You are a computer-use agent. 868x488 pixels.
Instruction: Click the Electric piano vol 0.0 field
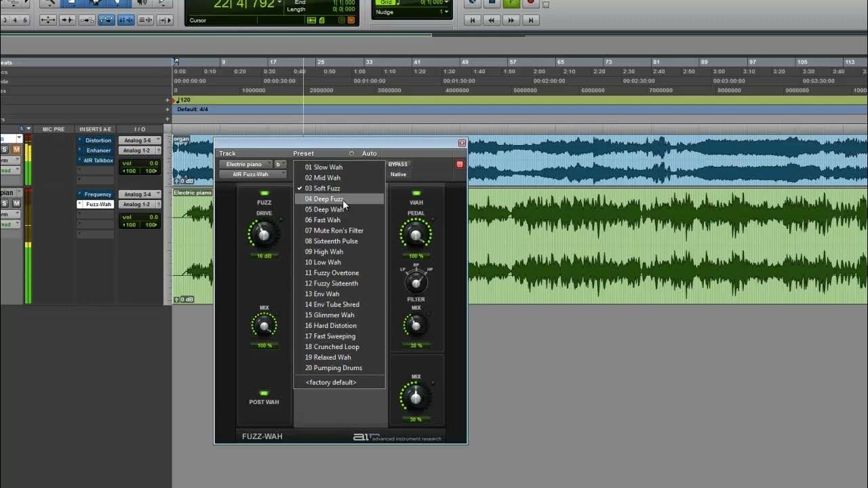[140, 218]
